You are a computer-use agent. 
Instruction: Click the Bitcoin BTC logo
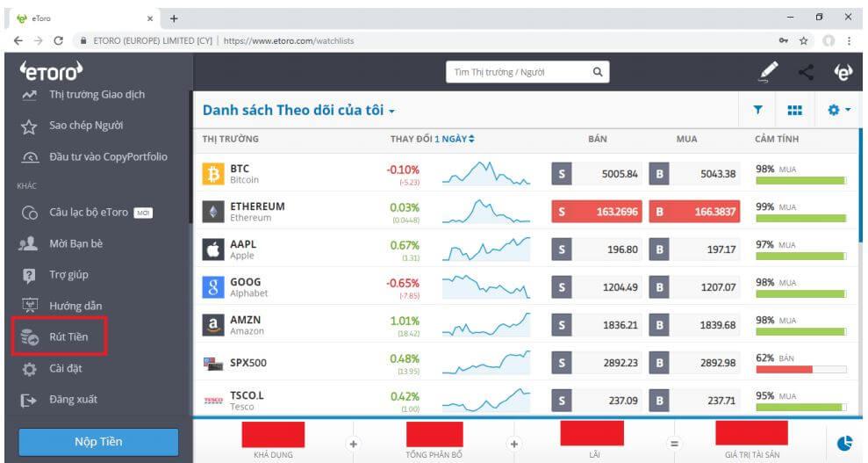click(x=213, y=174)
